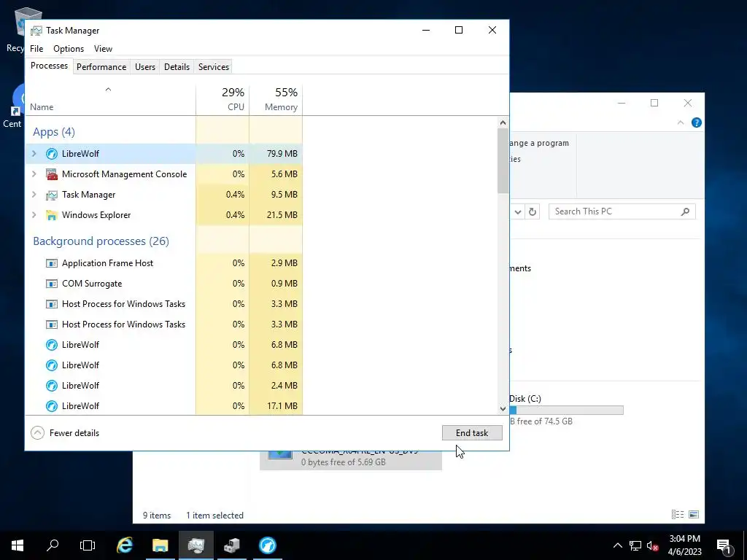747x560 pixels.
Task: Click the COM Surrogate process icon
Action: (x=52, y=284)
